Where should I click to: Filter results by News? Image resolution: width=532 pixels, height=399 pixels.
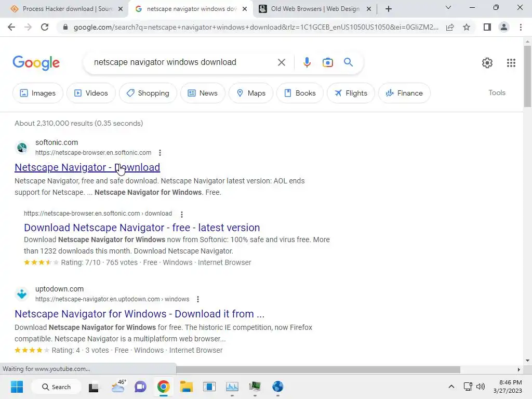203,93
